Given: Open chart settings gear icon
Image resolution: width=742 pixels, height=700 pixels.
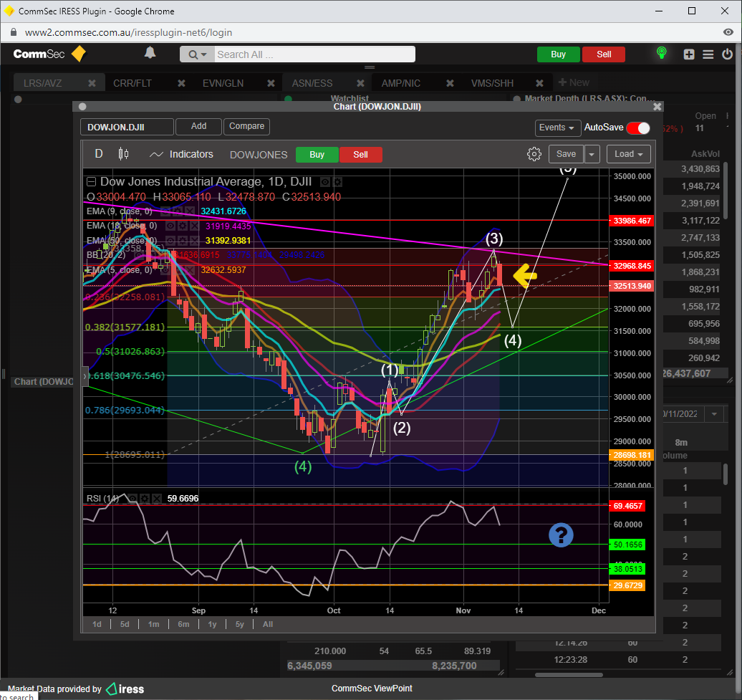Looking at the screenshot, I should point(534,154).
